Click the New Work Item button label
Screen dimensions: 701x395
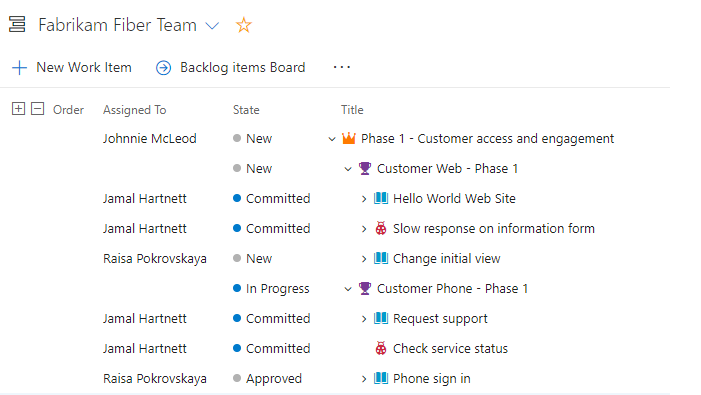84,67
